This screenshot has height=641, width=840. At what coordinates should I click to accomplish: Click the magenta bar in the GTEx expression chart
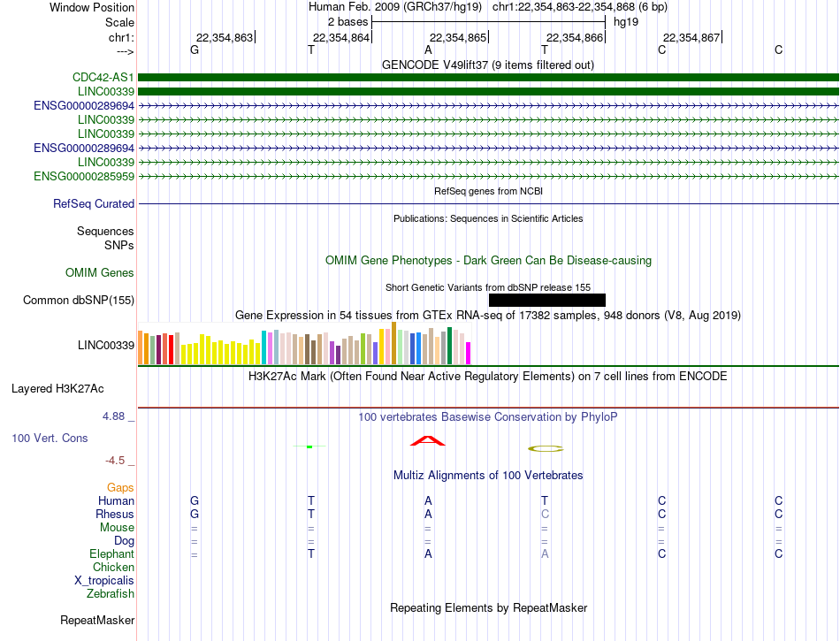point(469,353)
